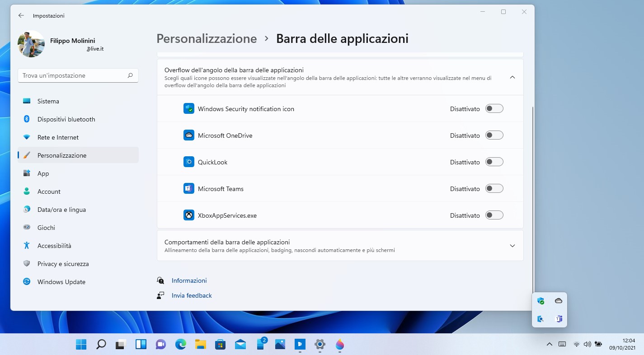Screen dimensions: 644x355
Task: Launch Teams Chat from the taskbar
Action: coord(160,345)
